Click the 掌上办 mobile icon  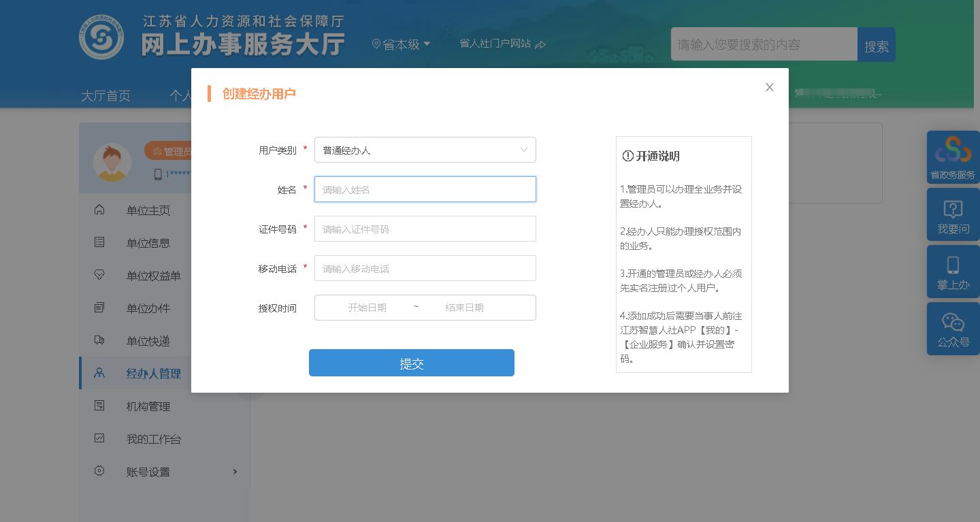point(953,265)
